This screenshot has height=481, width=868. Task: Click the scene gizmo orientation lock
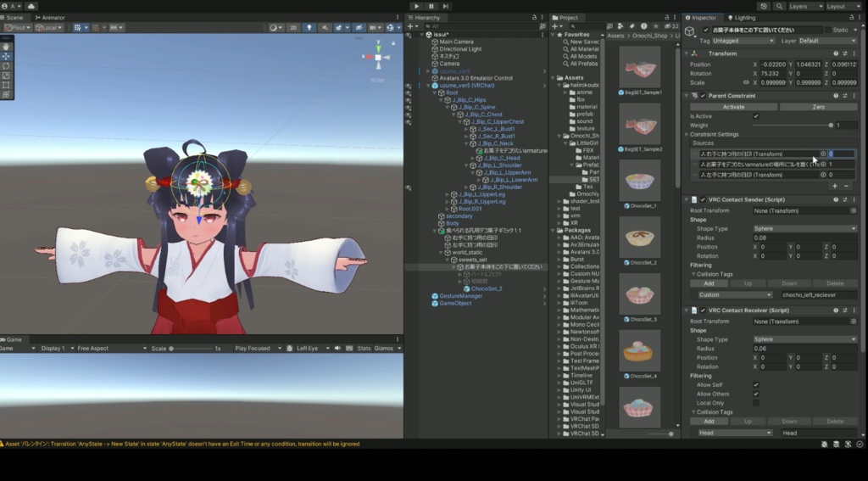click(393, 42)
